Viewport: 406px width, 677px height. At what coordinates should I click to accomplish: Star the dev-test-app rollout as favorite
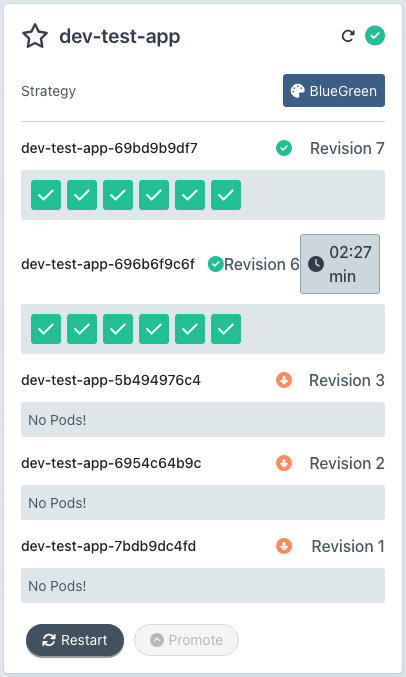[35, 36]
